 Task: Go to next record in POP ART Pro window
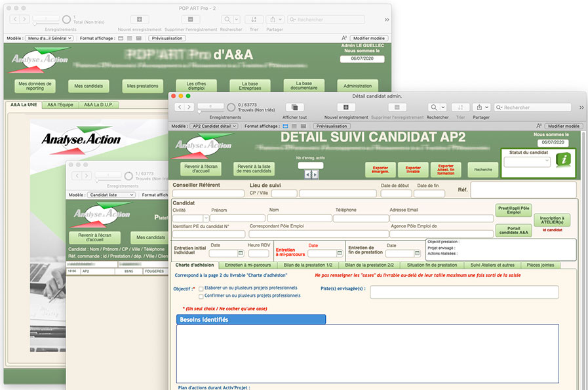[x=24, y=19]
